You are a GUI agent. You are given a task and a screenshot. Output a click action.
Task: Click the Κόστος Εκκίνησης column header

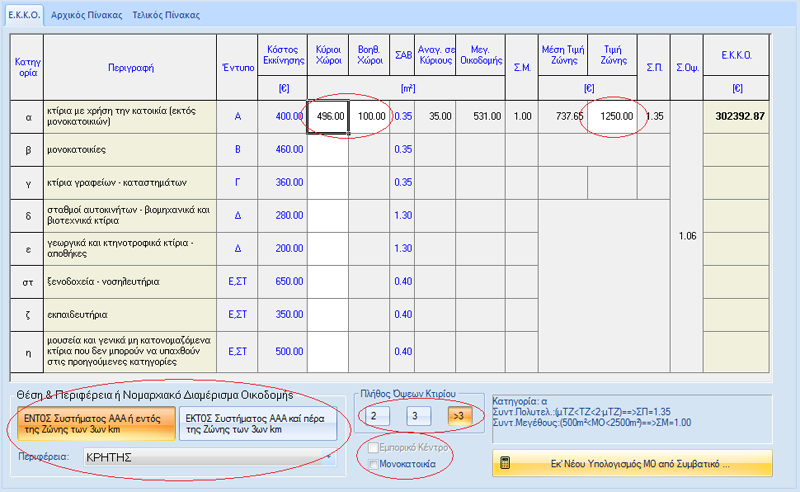(x=283, y=55)
